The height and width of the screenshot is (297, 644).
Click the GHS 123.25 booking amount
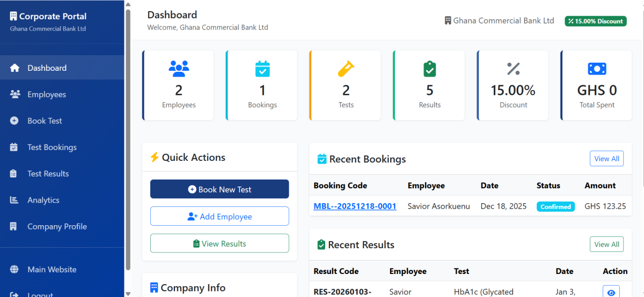605,206
